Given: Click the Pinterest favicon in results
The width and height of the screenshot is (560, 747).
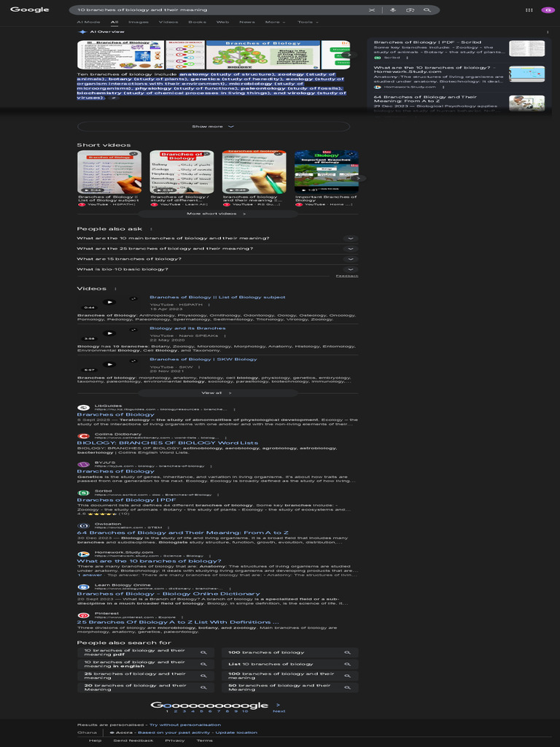Looking at the screenshot, I should coord(83,616).
